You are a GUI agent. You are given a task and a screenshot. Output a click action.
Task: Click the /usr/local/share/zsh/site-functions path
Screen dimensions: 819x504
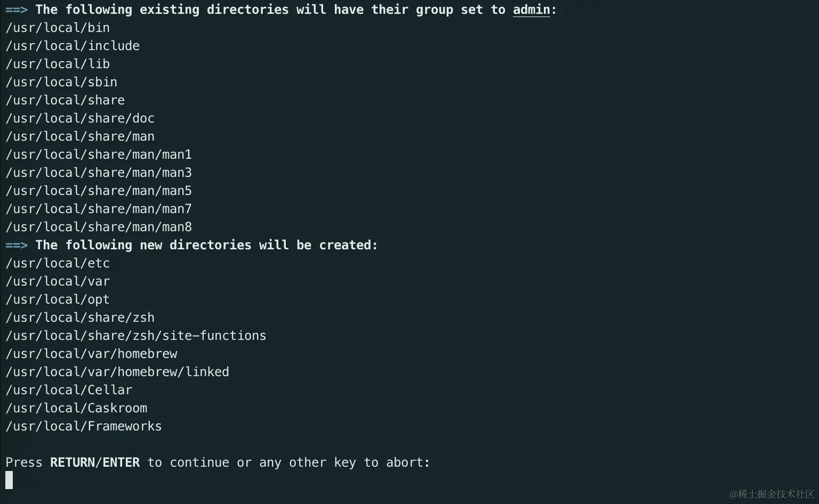pos(136,336)
